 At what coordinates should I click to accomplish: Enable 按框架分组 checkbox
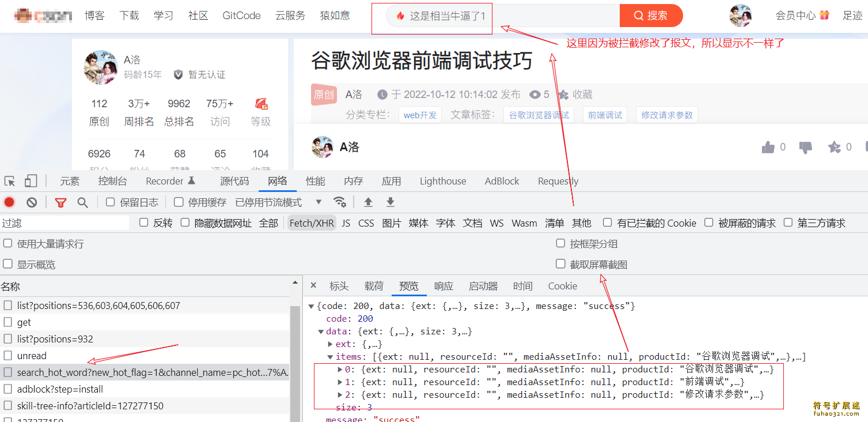(x=560, y=243)
